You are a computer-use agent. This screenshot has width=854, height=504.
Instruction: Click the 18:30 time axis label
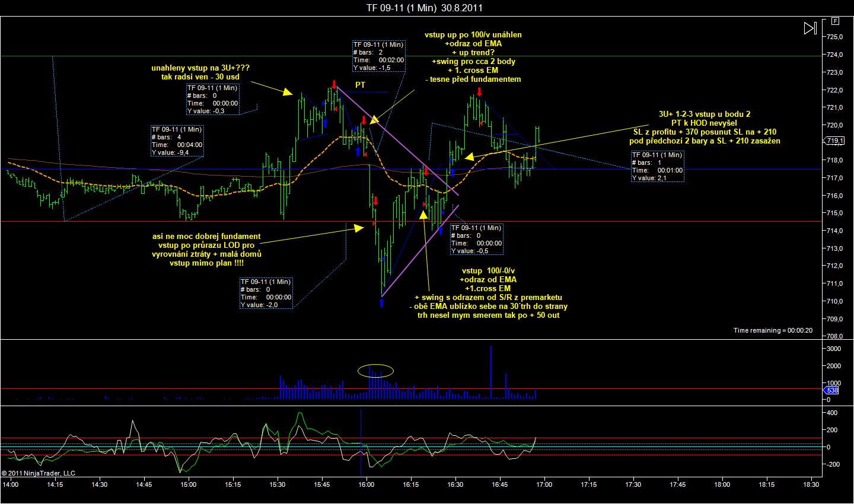811,484
